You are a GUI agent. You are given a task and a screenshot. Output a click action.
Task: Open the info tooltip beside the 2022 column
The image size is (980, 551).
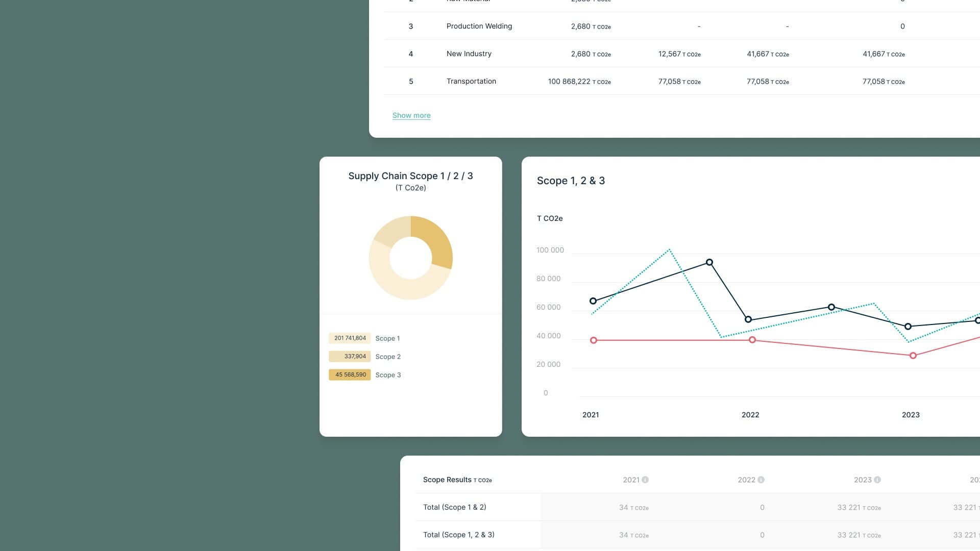coord(761,480)
